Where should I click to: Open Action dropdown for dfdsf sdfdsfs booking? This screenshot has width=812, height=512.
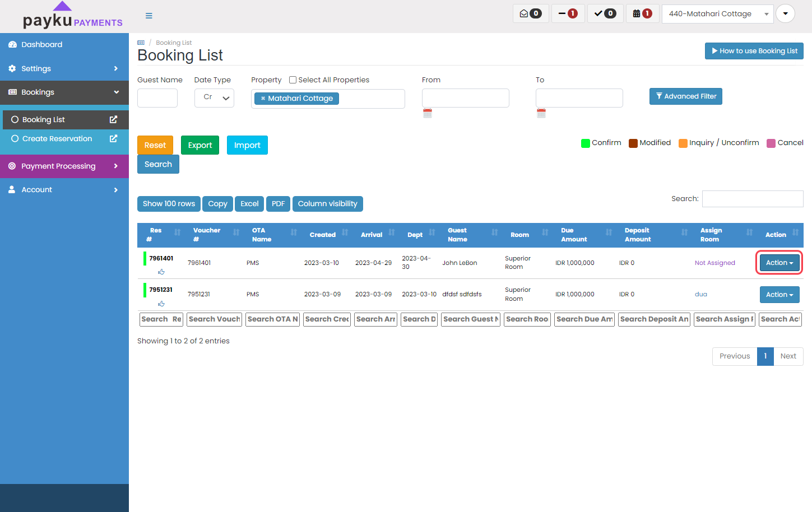tap(779, 295)
